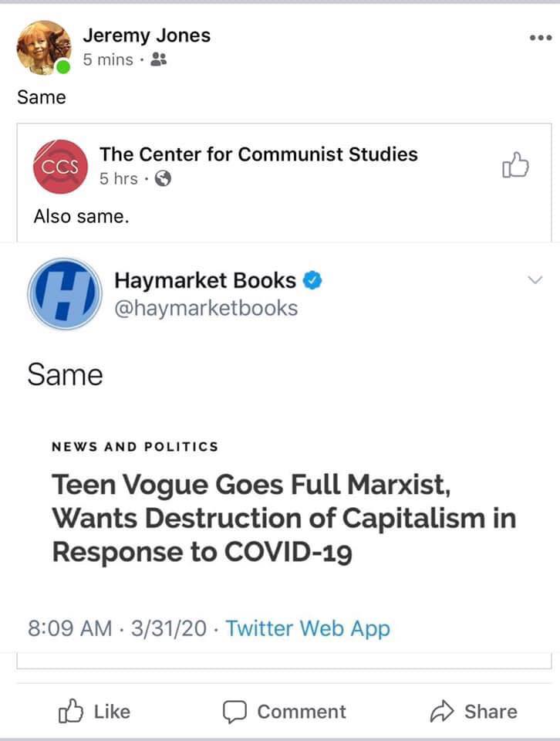Screen dimensions: 560x741
Task: Open the three-dot post options menu
Action: click(541, 38)
